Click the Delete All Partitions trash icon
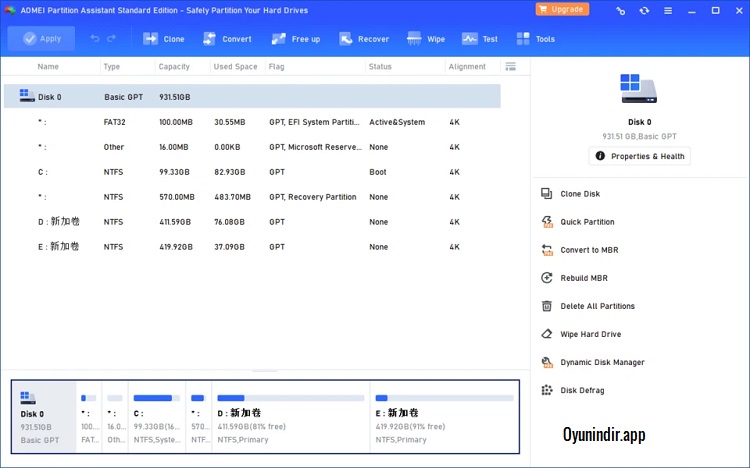This screenshot has width=750, height=468. 547,306
